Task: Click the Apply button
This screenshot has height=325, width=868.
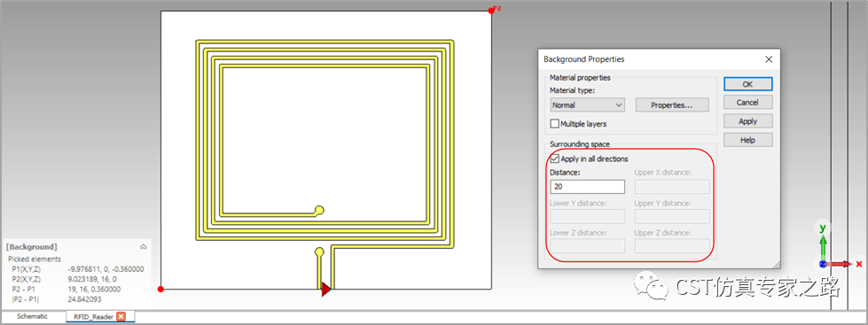Action: coord(747,121)
